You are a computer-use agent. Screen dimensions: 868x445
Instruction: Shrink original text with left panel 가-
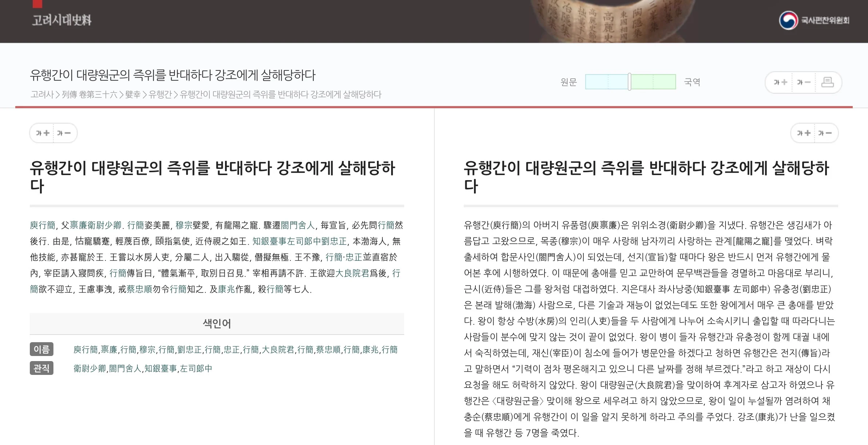pos(64,133)
